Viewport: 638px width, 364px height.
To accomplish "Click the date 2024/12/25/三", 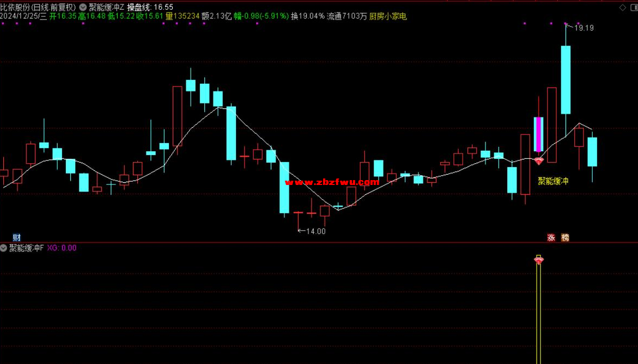I will tap(23, 16).
